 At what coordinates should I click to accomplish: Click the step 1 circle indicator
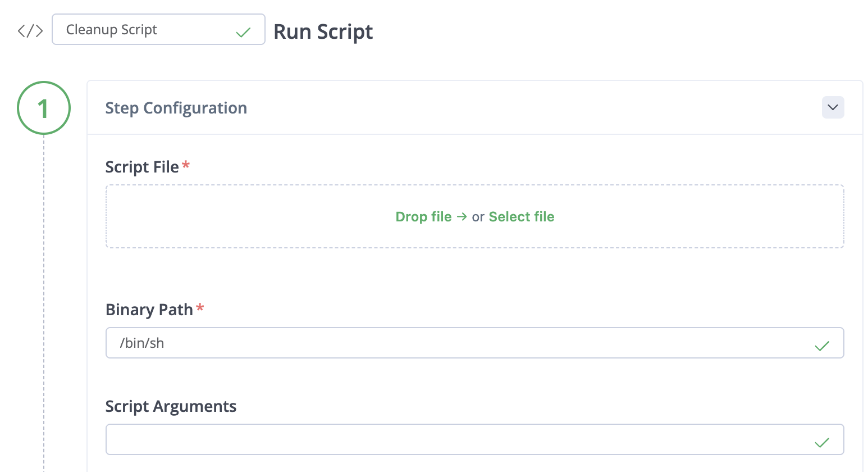click(44, 108)
